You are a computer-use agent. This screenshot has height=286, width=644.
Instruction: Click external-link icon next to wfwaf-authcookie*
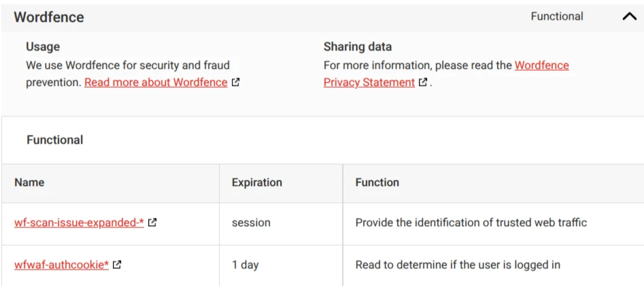(117, 265)
